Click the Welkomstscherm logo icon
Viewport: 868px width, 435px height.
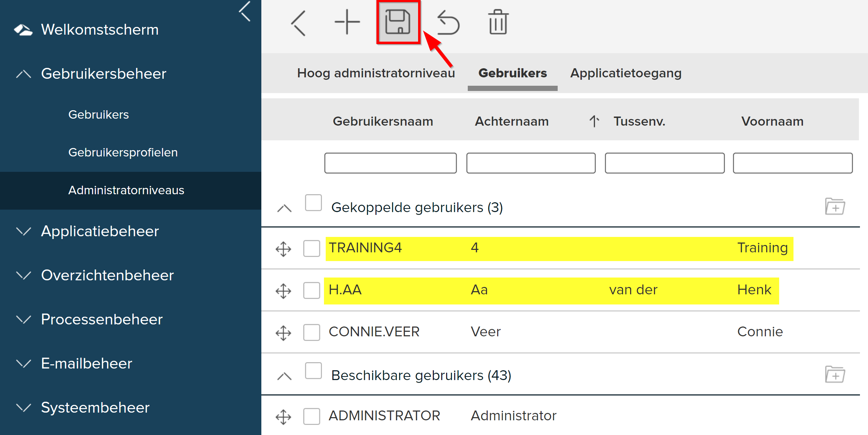(23, 30)
